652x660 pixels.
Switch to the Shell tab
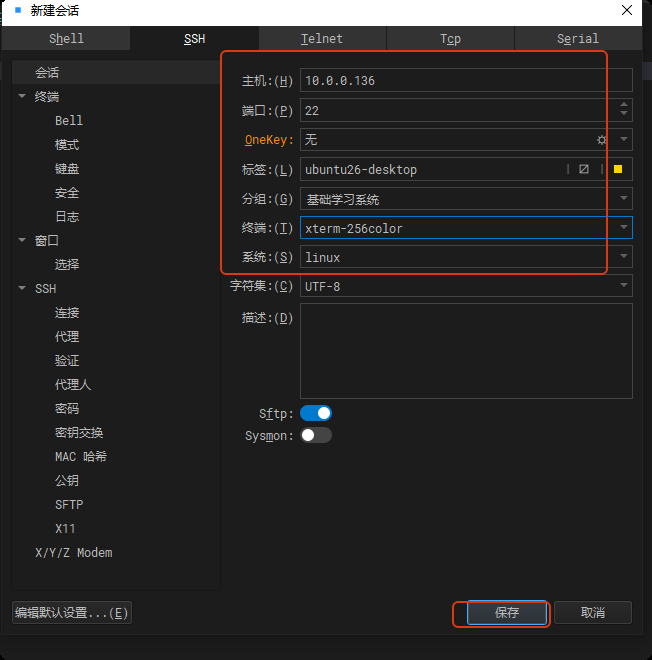[66, 38]
